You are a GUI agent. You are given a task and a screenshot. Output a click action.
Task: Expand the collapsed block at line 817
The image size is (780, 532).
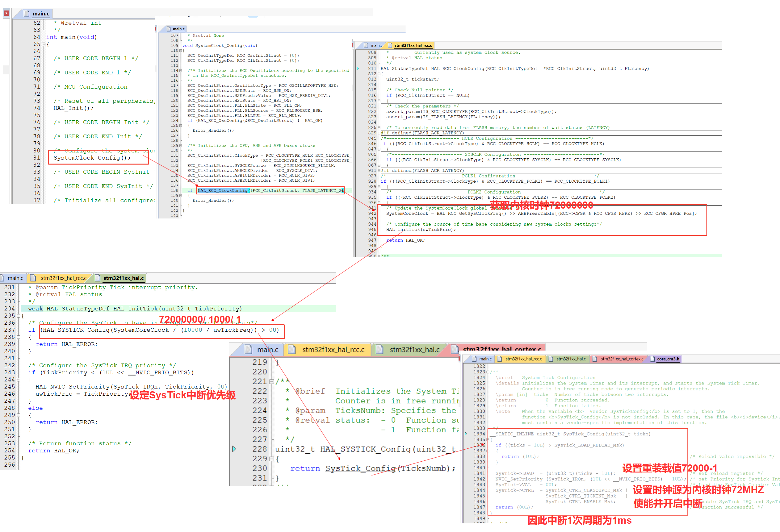point(379,101)
